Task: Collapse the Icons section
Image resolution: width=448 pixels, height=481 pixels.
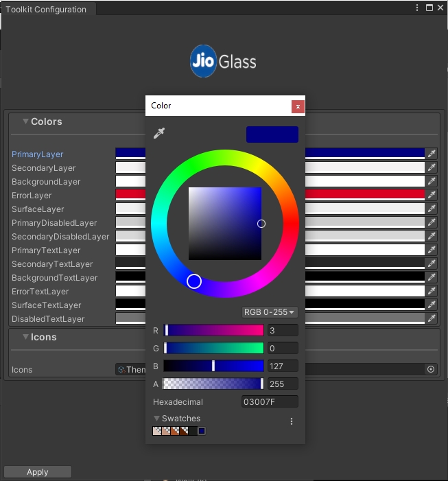Action: pos(25,337)
